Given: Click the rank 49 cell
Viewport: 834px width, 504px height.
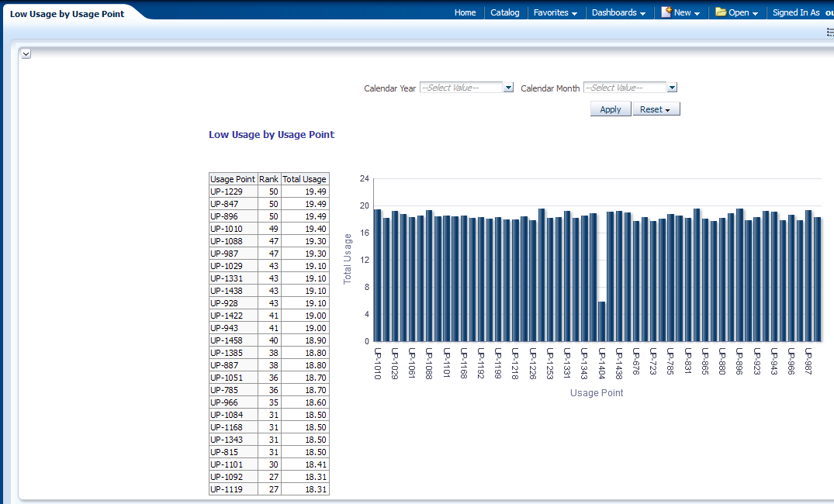Looking at the screenshot, I should pyautogui.click(x=269, y=229).
